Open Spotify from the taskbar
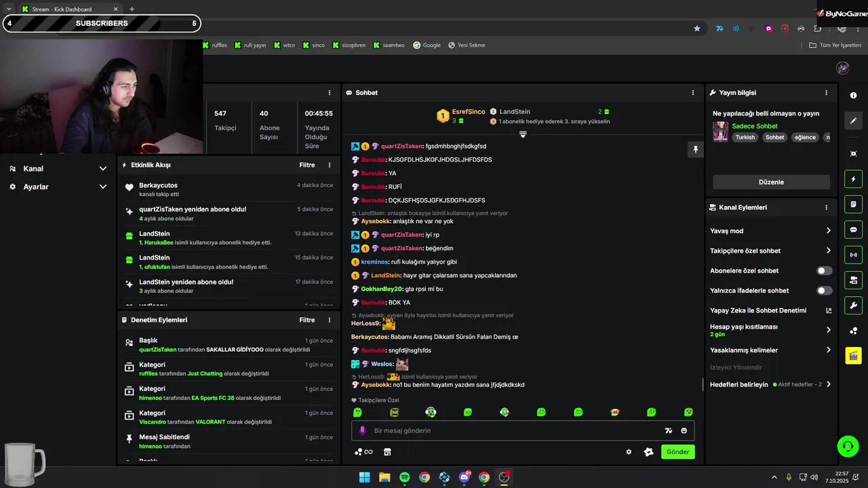Viewport: 868px width, 488px height. click(x=405, y=477)
